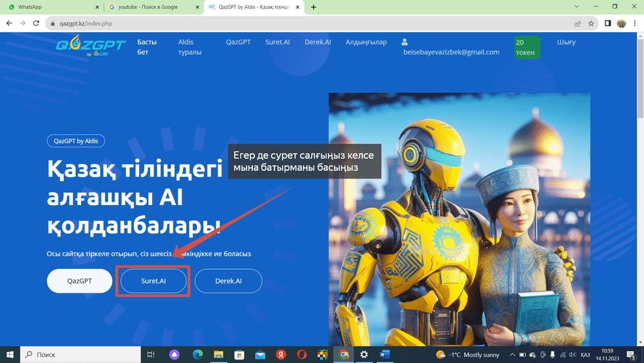Open Microsoft Word from the taskbar
The image size is (644, 363).
pos(385,355)
